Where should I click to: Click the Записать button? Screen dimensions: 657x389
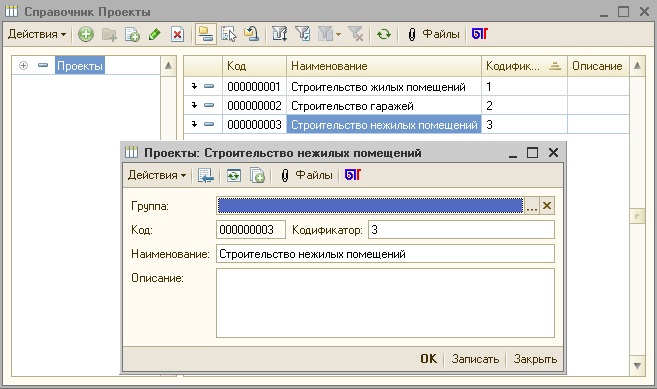point(475,359)
